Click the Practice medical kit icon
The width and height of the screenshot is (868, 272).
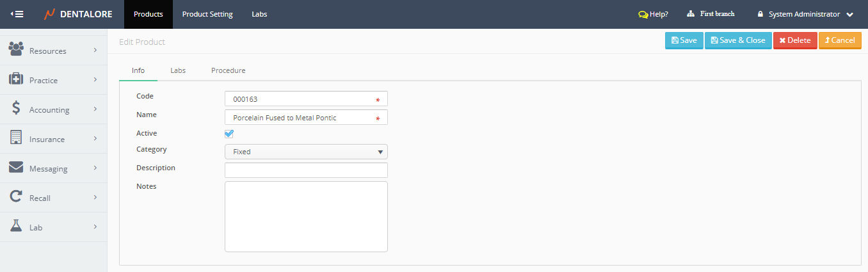click(16, 79)
